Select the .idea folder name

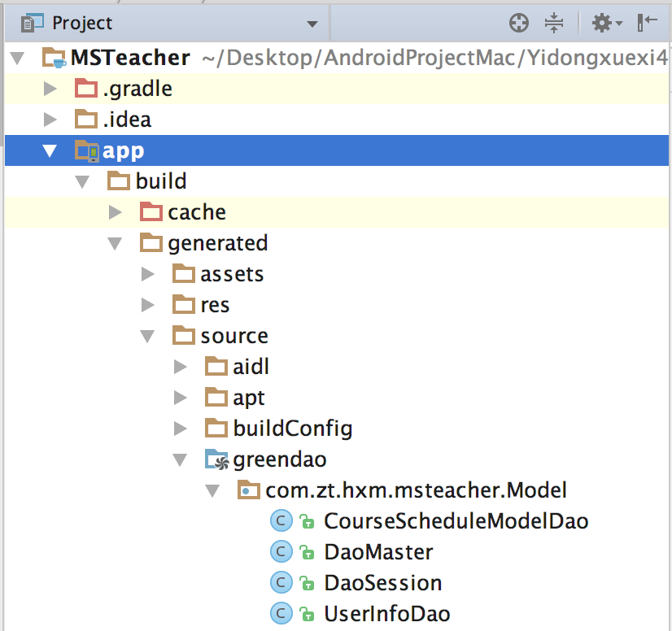(127, 120)
